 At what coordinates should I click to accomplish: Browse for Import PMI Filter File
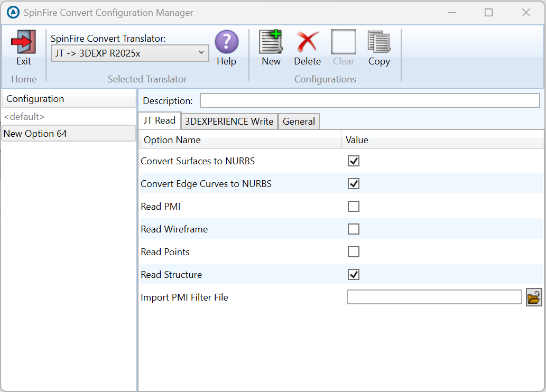pyautogui.click(x=533, y=297)
